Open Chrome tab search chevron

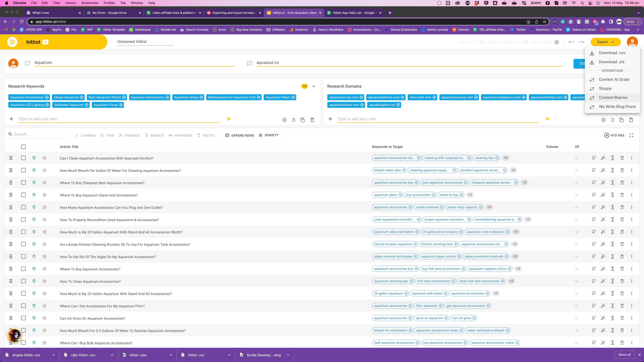(638, 13)
